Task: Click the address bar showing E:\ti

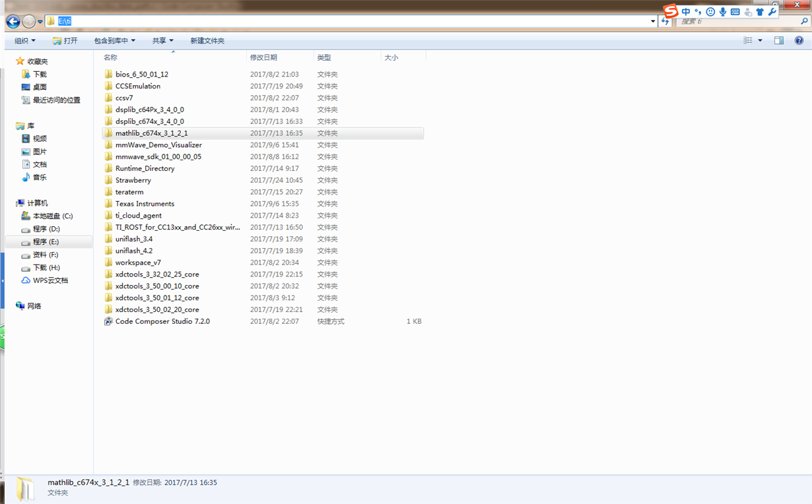Action: click(351, 21)
